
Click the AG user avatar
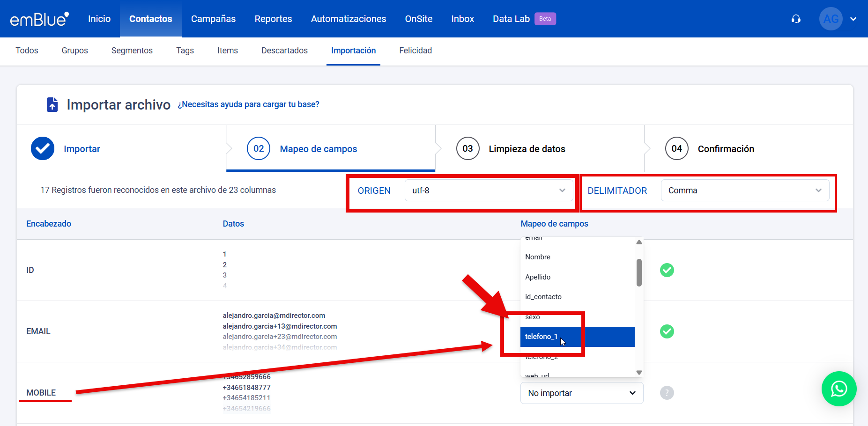[831, 19]
